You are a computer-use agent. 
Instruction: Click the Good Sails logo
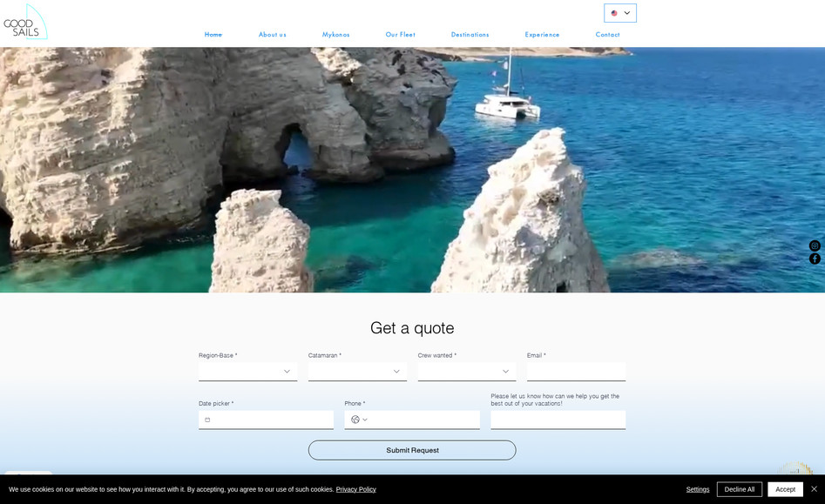pos(25,22)
